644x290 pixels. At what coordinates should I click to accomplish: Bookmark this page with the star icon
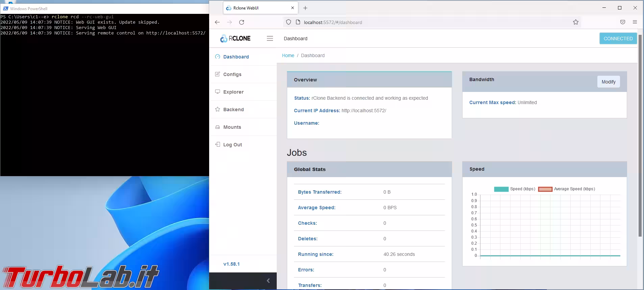pos(576,22)
